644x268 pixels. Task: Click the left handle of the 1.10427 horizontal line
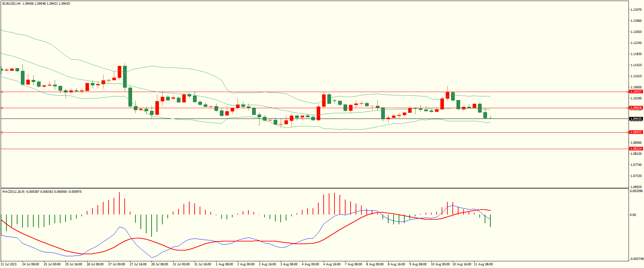click(2, 92)
